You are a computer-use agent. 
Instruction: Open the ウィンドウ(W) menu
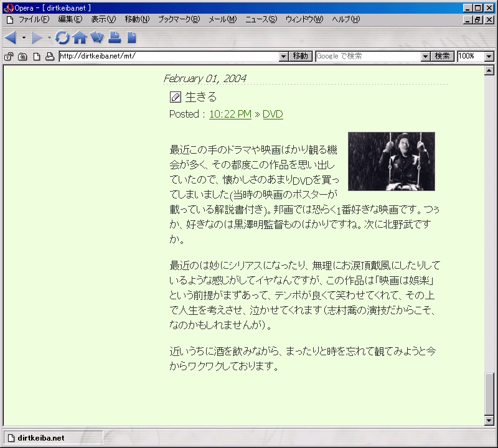(304, 19)
